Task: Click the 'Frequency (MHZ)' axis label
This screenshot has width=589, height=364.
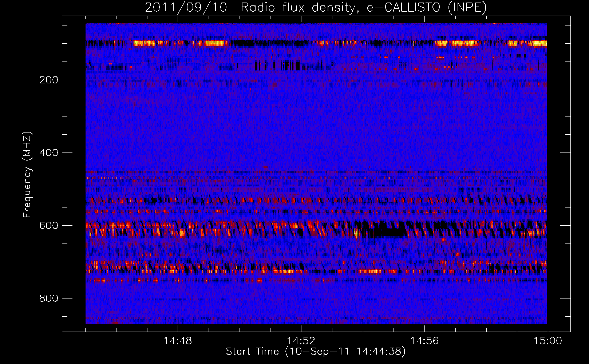Action: 27,175
